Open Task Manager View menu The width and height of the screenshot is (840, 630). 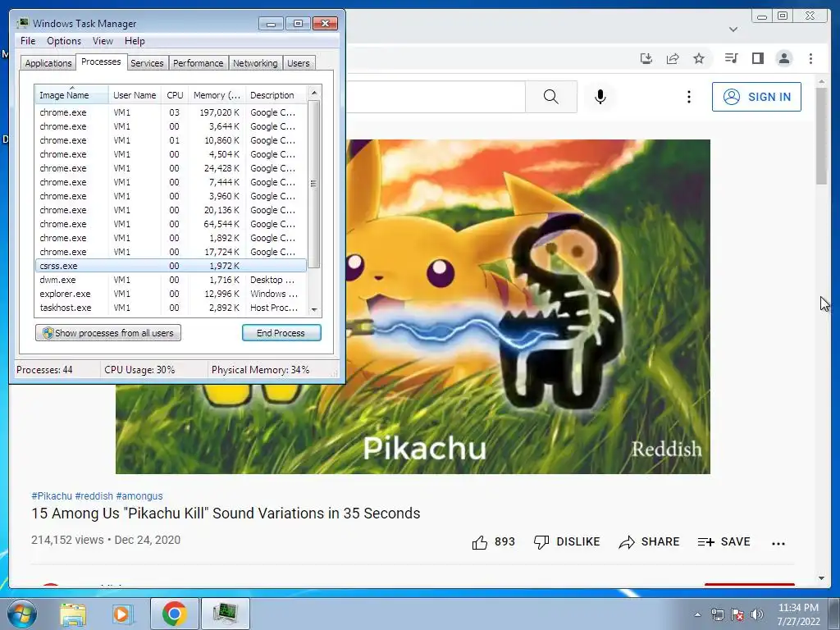click(x=103, y=41)
